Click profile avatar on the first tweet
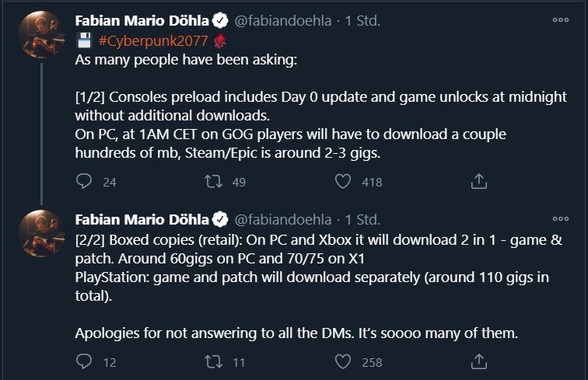 (x=40, y=35)
